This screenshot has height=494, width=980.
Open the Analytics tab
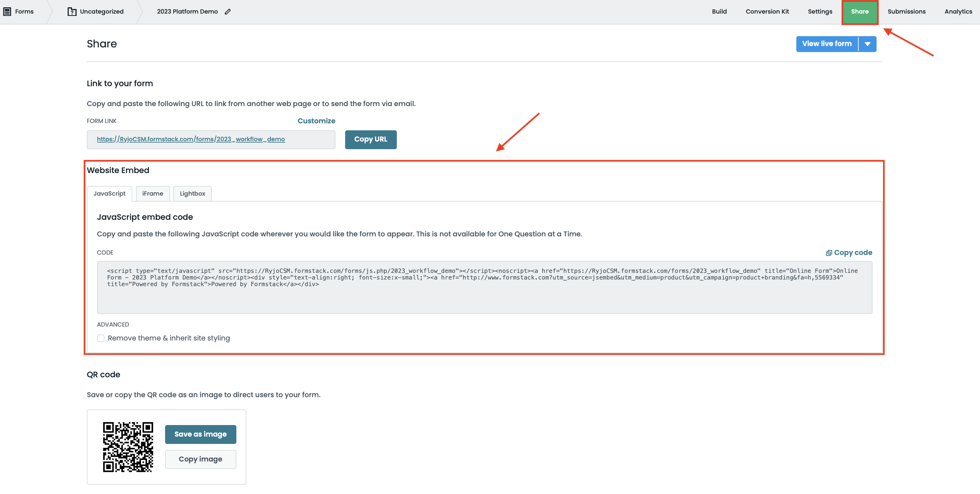point(958,11)
